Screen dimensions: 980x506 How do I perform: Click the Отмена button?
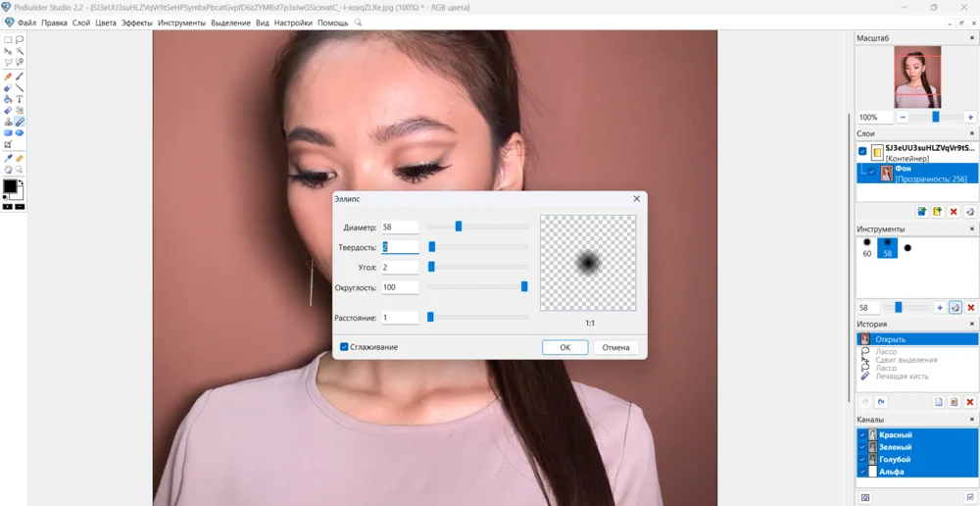615,347
